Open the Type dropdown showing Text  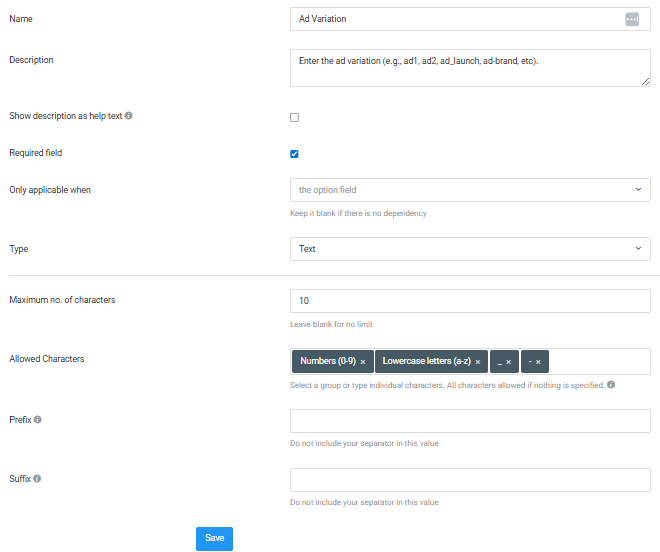(470, 249)
